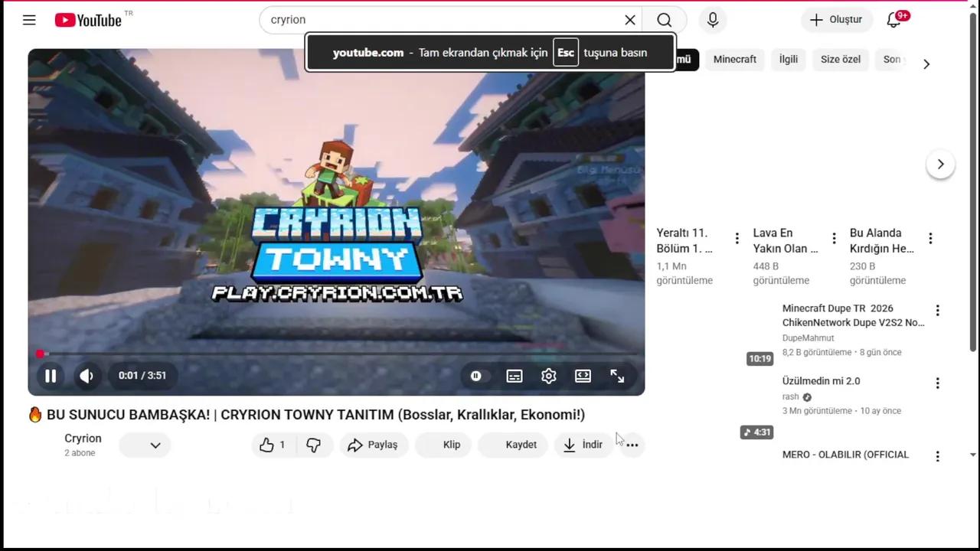Open the player settings gear
This screenshot has width=980, height=551.
[x=548, y=375]
